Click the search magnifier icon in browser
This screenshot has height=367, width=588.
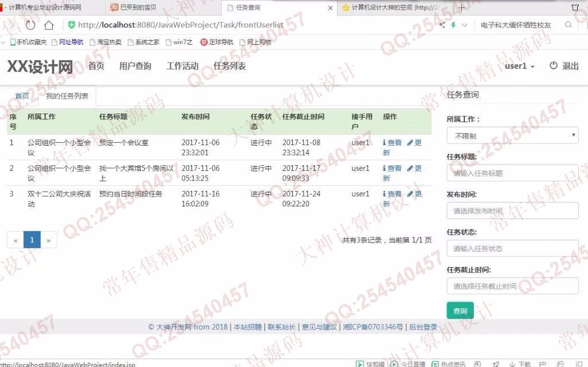[569, 25]
